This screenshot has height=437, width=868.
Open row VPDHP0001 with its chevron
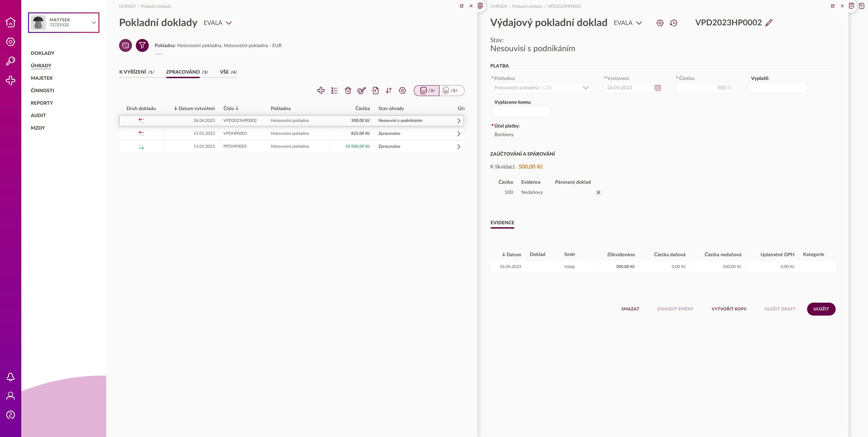coord(459,133)
